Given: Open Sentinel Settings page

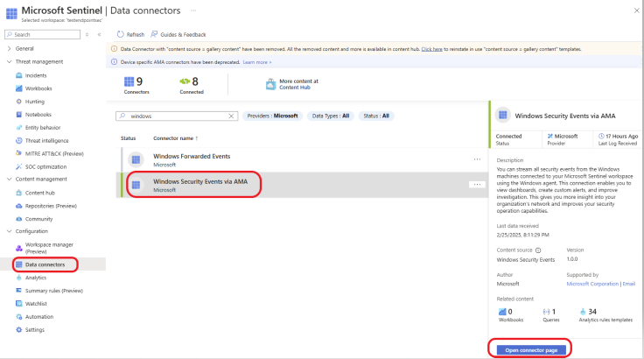Looking at the screenshot, I should 34,330.
